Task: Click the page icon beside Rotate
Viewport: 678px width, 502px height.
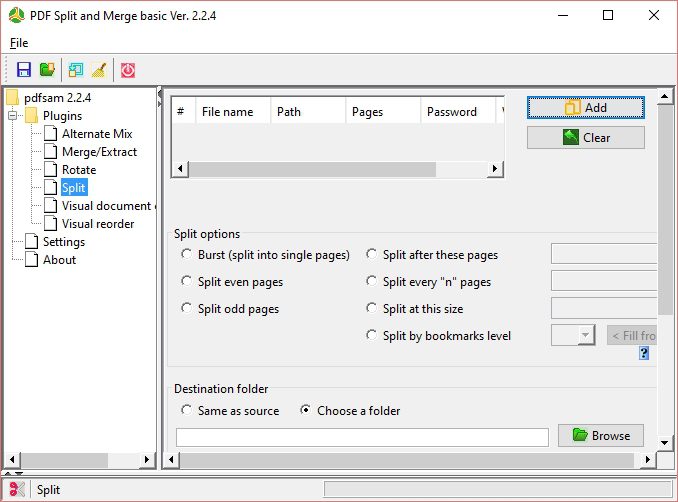Action: [50, 169]
